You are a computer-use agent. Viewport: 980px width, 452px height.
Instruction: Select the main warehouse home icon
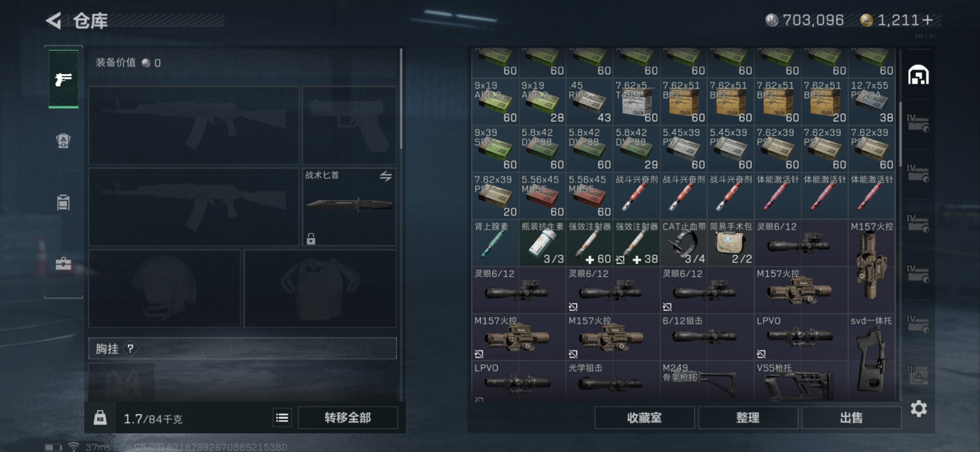(918, 75)
